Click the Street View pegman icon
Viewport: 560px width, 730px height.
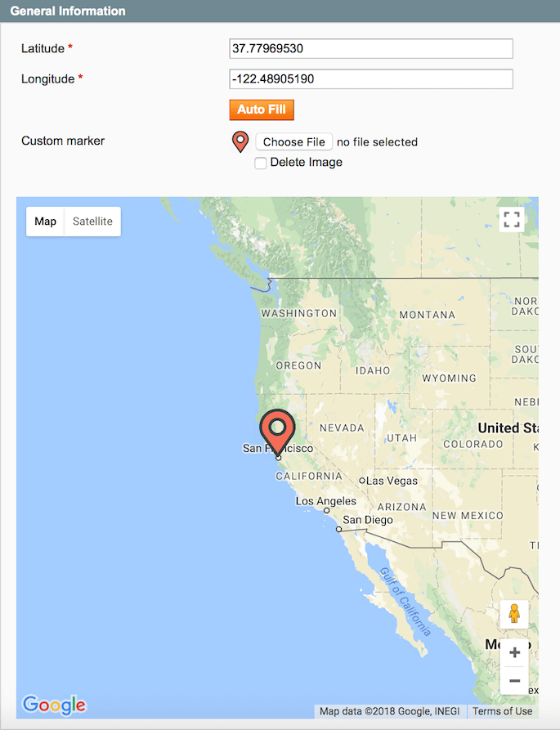click(514, 614)
